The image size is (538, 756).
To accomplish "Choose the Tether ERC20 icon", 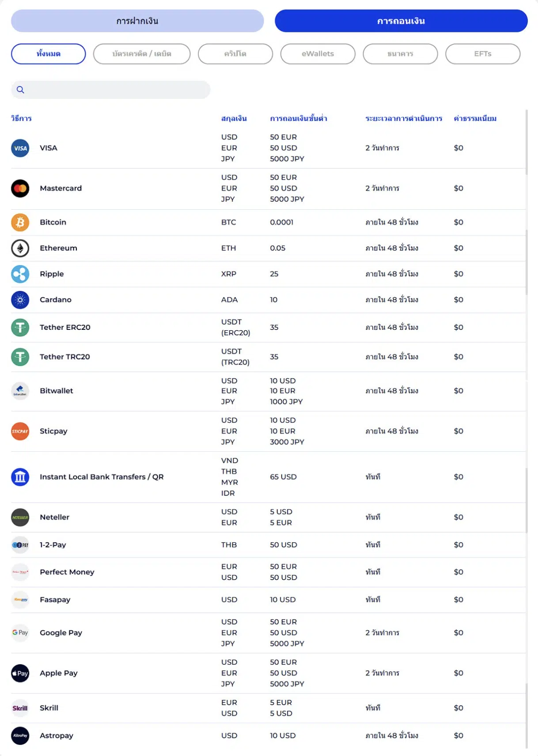I will [x=20, y=328].
